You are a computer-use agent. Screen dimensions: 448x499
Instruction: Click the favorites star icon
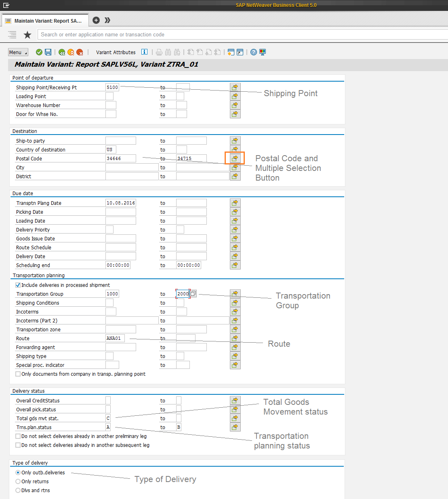click(27, 35)
